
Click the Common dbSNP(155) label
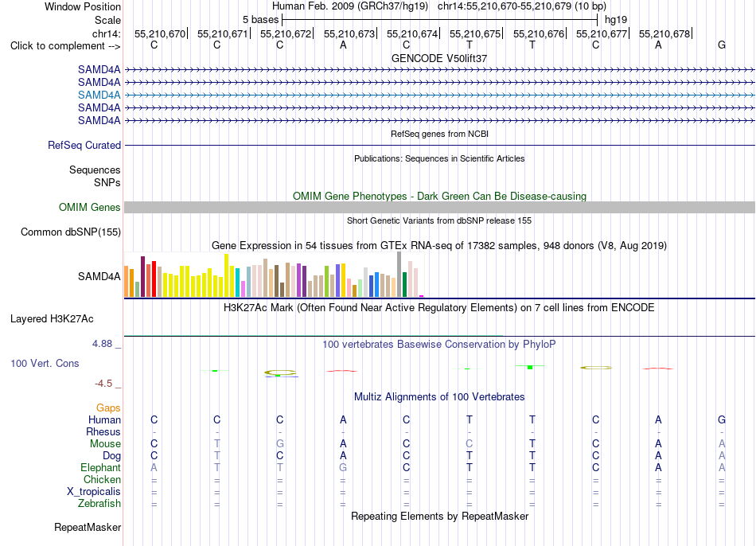(x=70, y=232)
